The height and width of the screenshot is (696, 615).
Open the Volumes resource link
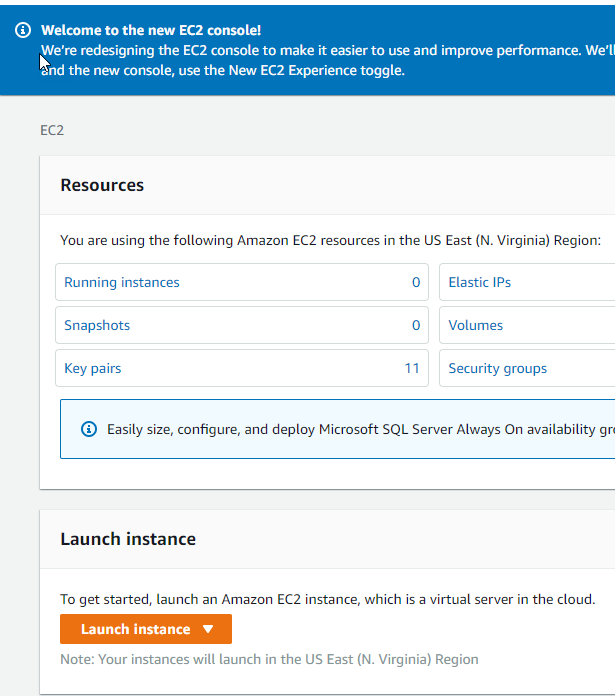(x=476, y=325)
